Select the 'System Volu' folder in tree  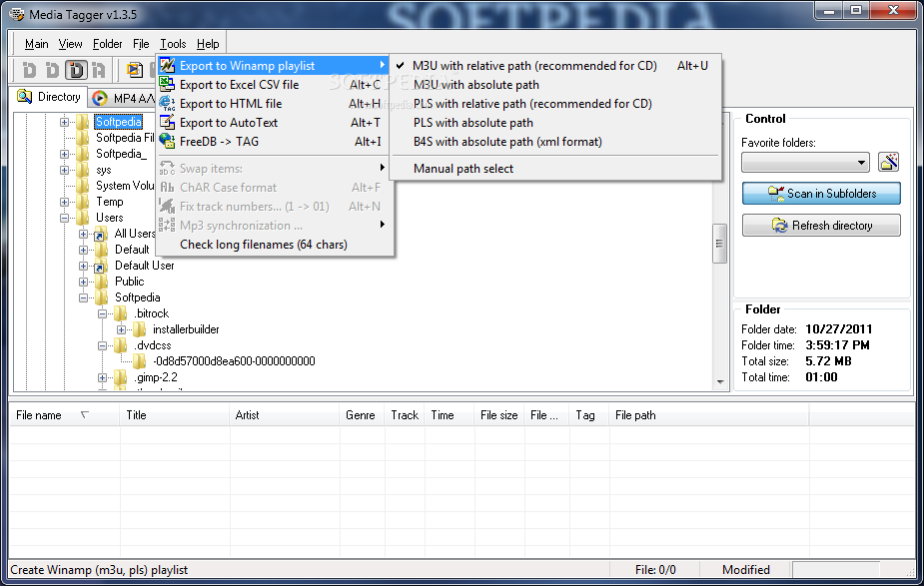point(124,186)
